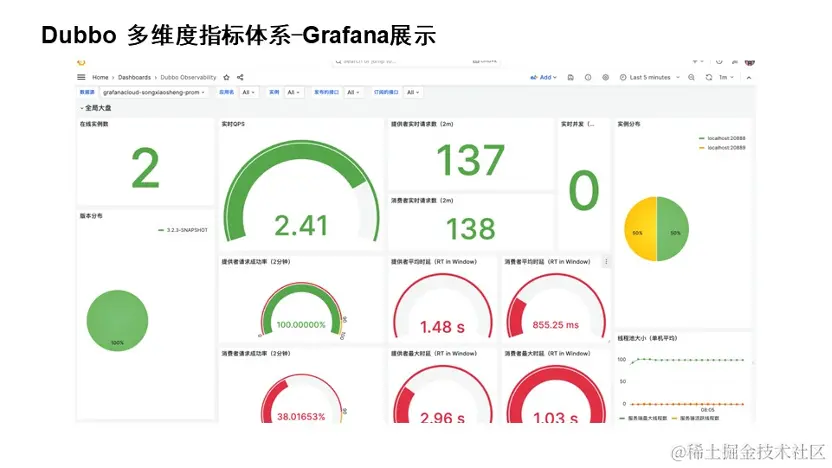
Task: Click the save dashboard icon
Action: [570, 77]
